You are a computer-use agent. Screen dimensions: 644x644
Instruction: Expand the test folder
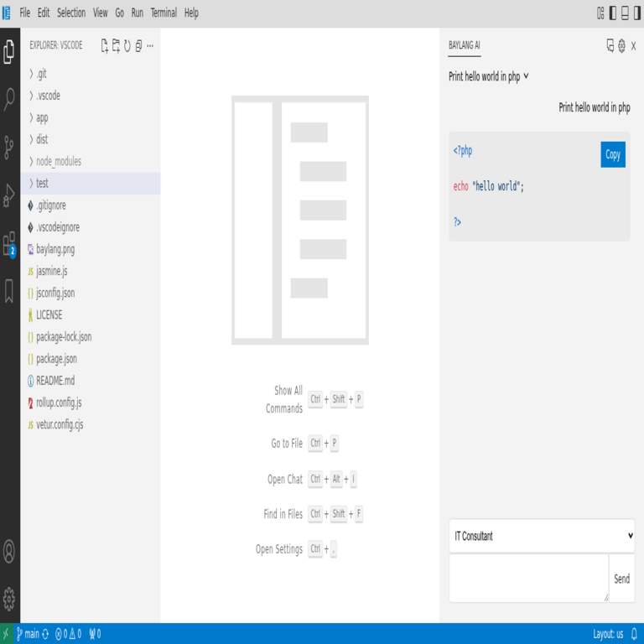pos(42,183)
